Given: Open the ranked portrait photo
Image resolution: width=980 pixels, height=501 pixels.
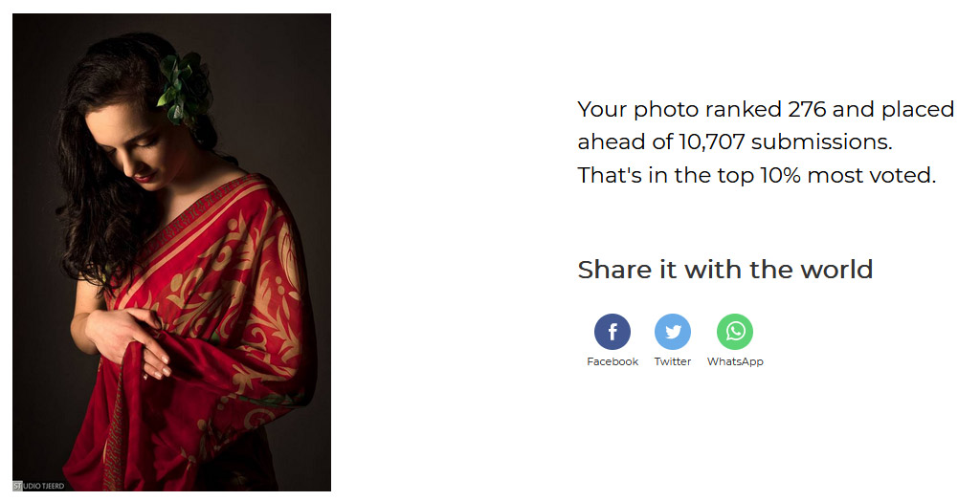Looking at the screenshot, I should pos(172,251).
